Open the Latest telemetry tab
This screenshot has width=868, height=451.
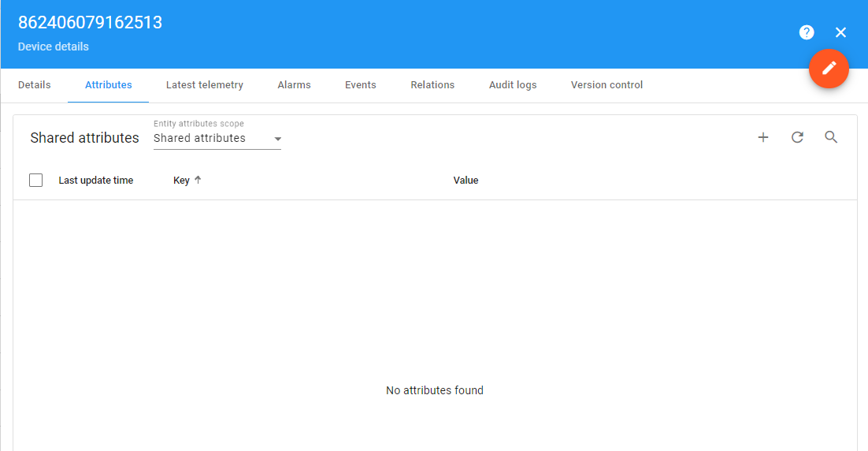205,85
